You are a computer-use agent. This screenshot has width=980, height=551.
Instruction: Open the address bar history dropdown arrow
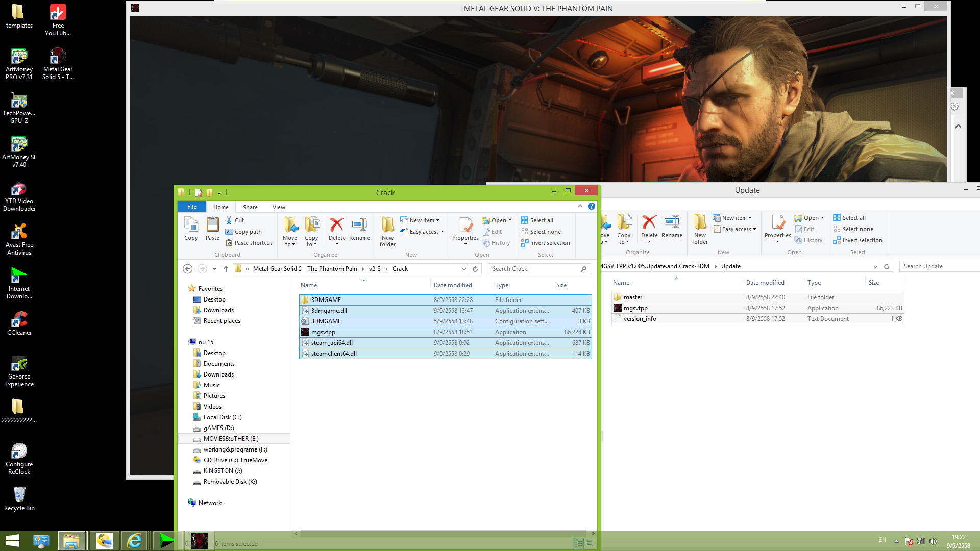[463, 269]
